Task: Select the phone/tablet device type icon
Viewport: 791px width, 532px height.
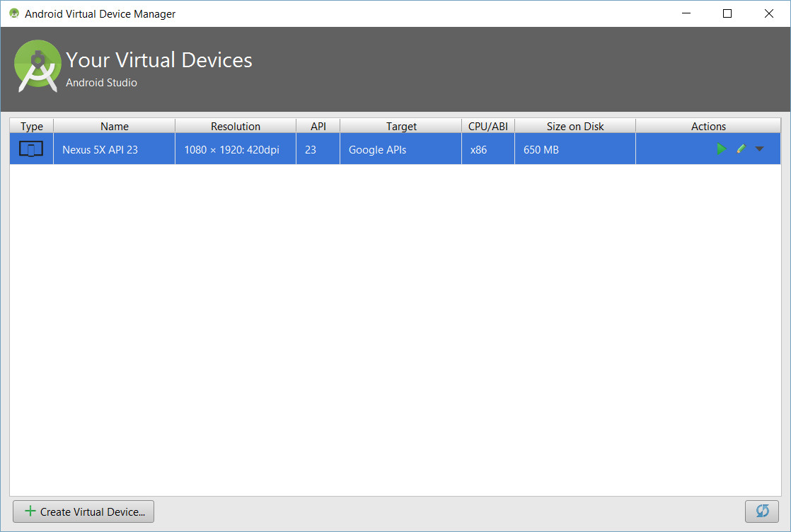Action: 31,149
